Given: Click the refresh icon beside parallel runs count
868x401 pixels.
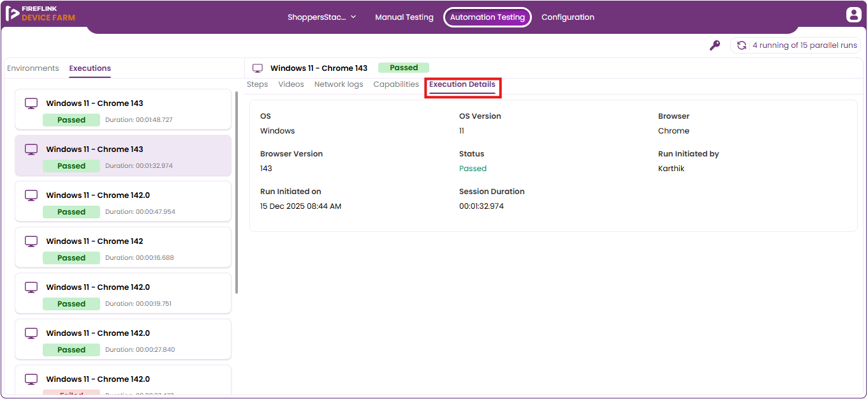Looking at the screenshot, I should coord(742,45).
